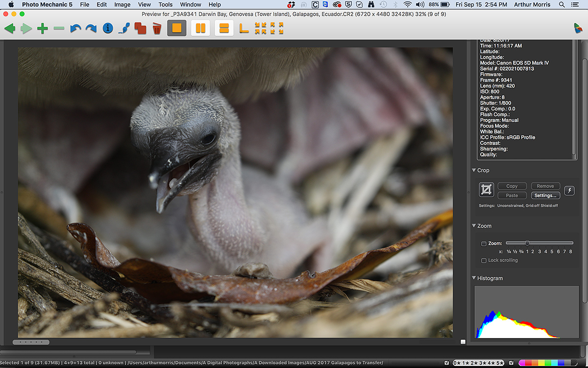Click the date and time in menu bar

coord(481,4)
